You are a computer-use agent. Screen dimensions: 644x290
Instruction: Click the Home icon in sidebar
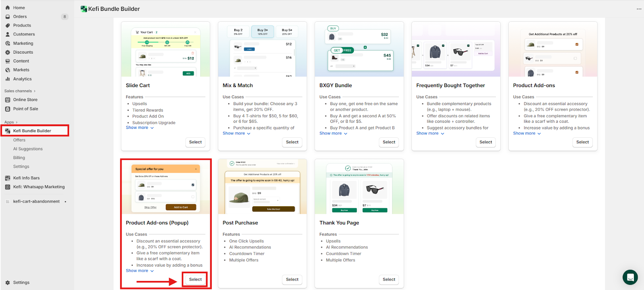[8, 8]
